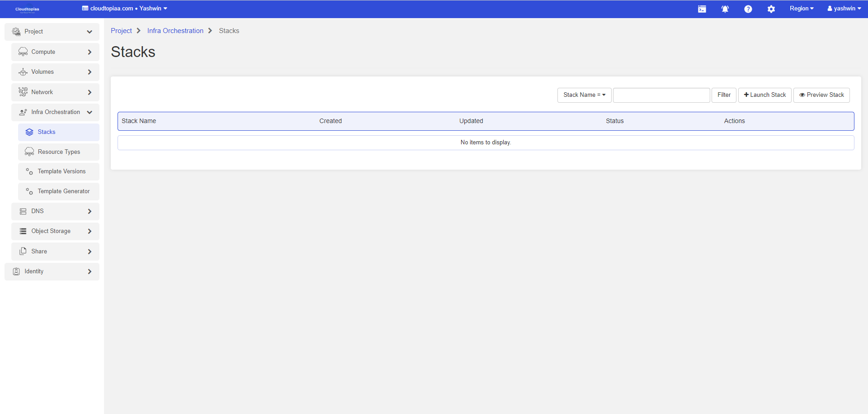Open the Stack Name filter dropdown
868x414 pixels.
pyautogui.click(x=584, y=95)
